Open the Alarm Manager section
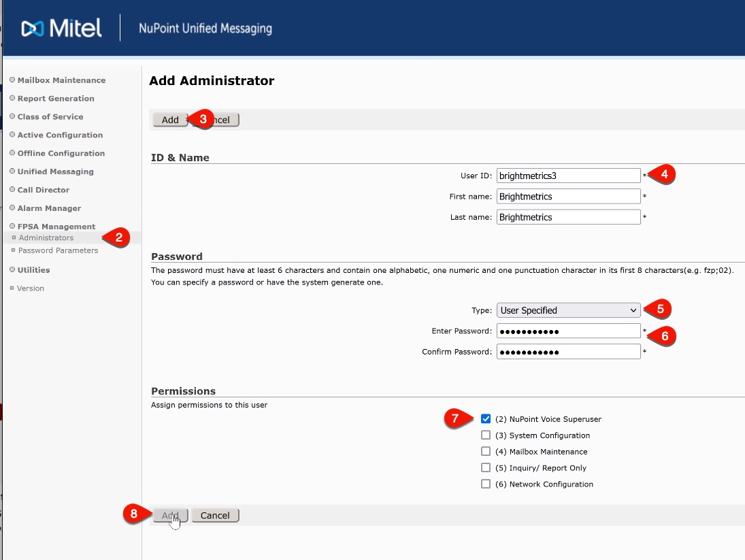Image resolution: width=745 pixels, height=560 pixels. tap(48, 208)
